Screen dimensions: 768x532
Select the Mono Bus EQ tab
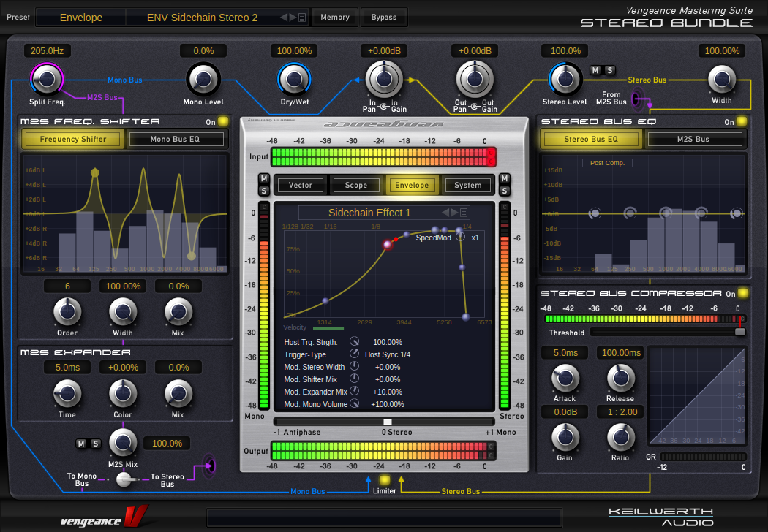pos(176,139)
